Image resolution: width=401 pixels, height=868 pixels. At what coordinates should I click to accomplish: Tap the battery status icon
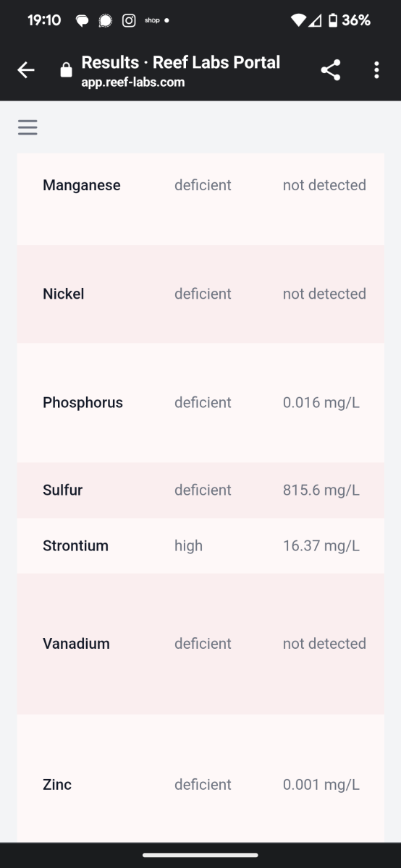pos(333,20)
